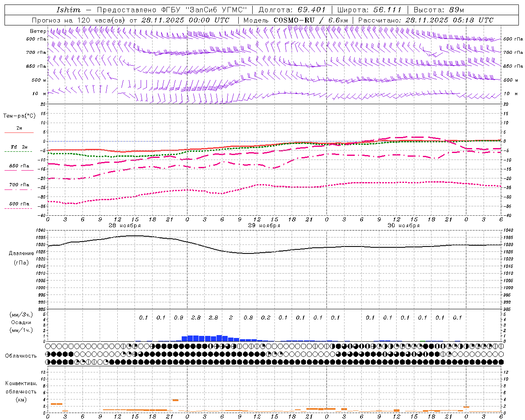Select the "Долгота: 69.401" header field
The height and width of the screenshot is (420, 525).
(x=292, y=10)
